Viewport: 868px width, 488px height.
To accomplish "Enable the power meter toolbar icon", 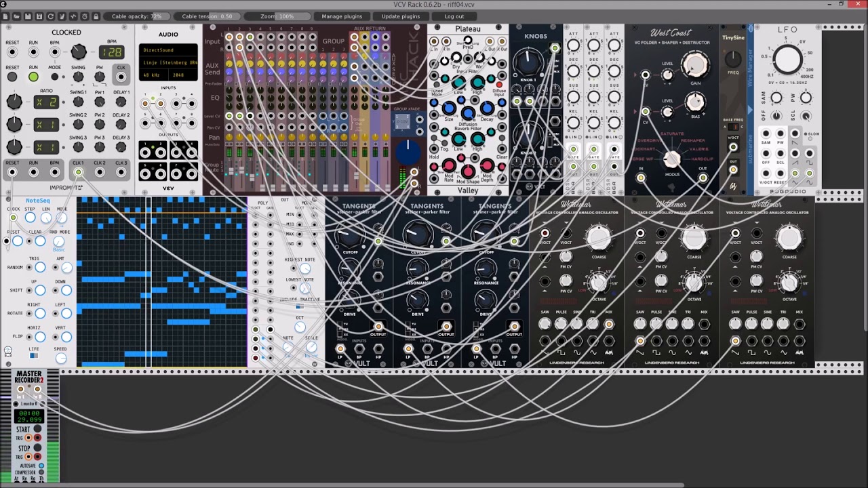I will 73,16.
